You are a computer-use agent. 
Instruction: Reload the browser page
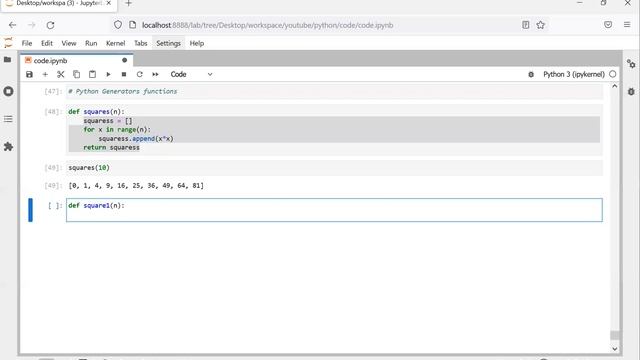click(50, 25)
